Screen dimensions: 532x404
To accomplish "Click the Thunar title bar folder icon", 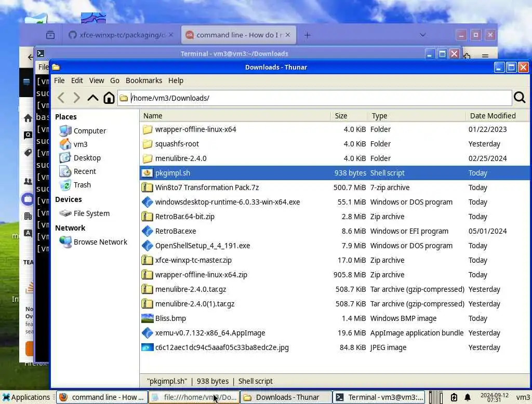I will coord(56,67).
